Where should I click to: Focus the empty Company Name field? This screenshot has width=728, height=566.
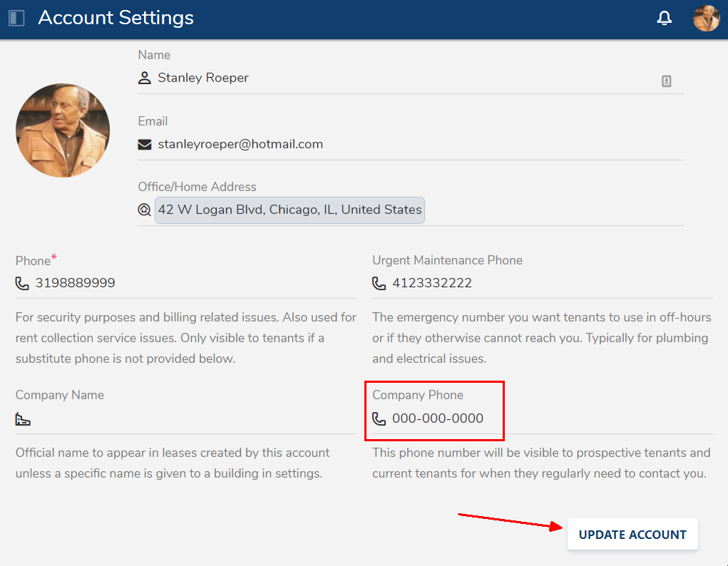(x=193, y=419)
